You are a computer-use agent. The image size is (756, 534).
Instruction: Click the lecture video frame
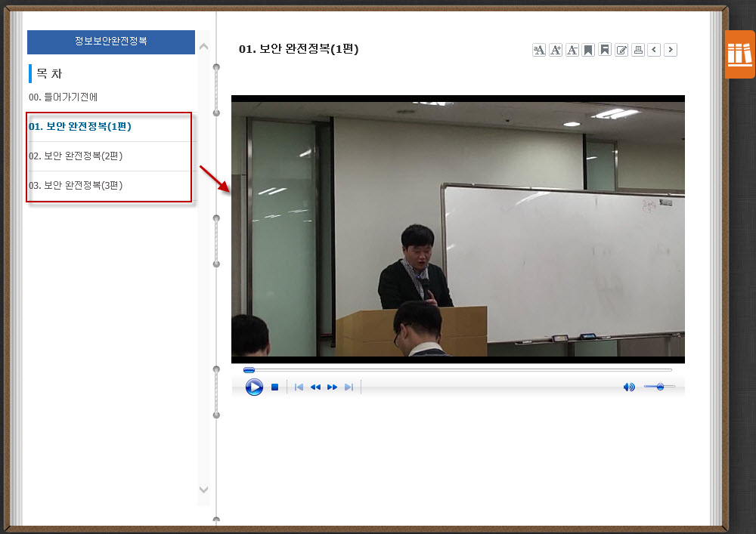[x=458, y=229]
